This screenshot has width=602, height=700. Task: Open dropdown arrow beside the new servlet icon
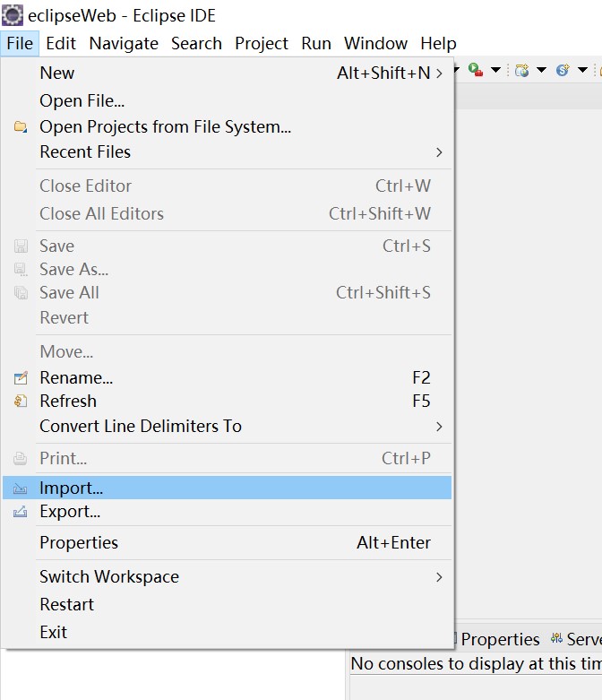582,70
